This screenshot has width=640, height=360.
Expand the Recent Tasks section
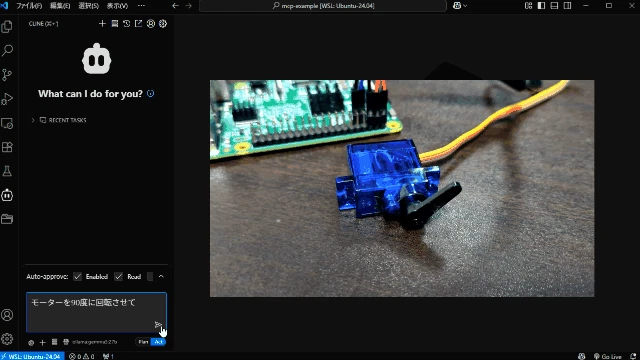click(59, 120)
